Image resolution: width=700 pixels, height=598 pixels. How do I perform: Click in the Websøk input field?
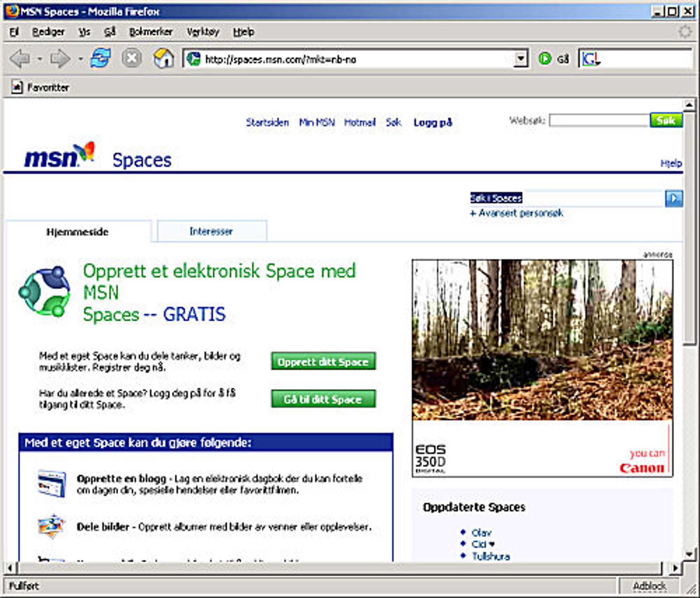point(600,121)
